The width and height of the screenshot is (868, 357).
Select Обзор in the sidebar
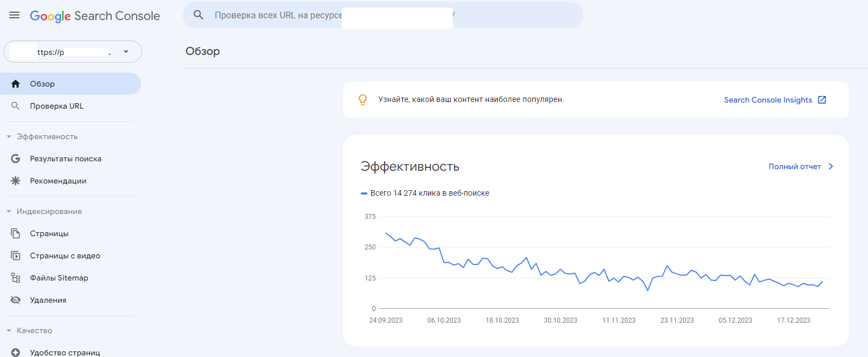(70, 84)
